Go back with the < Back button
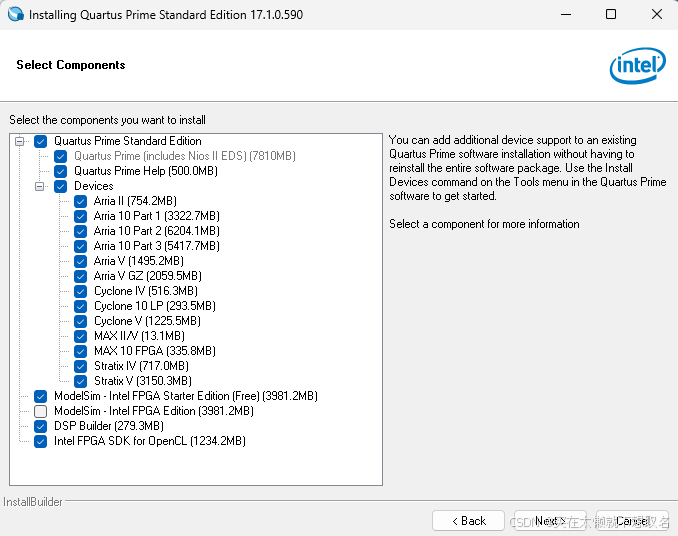 pos(468,521)
